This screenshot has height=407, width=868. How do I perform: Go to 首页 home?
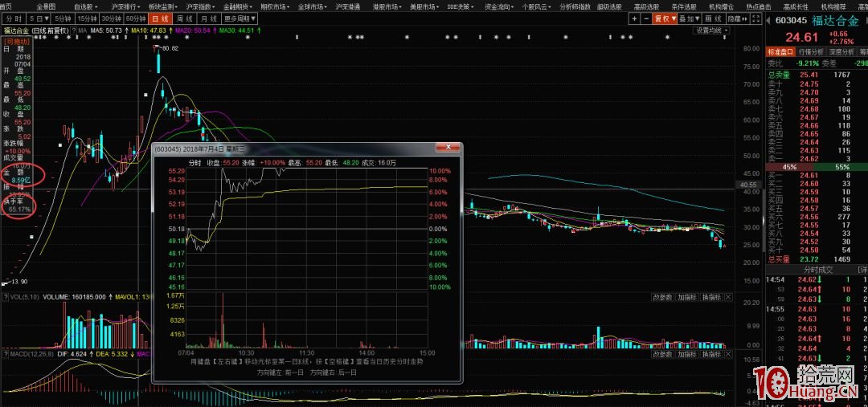pos(6,6)
